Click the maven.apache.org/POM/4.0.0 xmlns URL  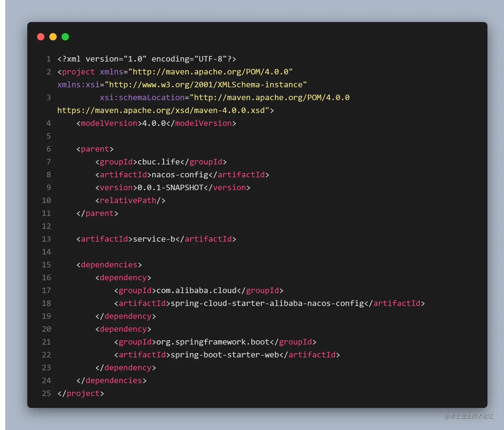210,72
